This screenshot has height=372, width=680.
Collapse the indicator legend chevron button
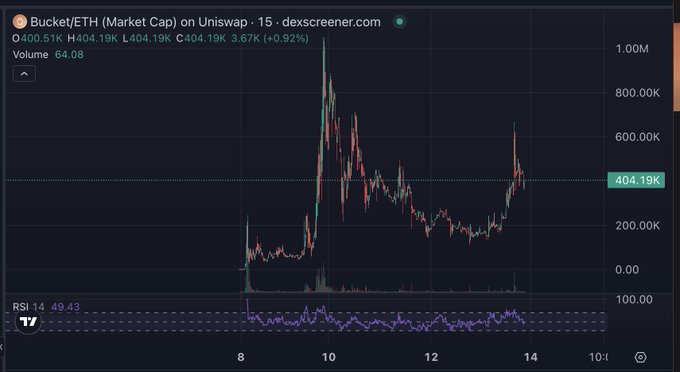[x=24, y=74]
